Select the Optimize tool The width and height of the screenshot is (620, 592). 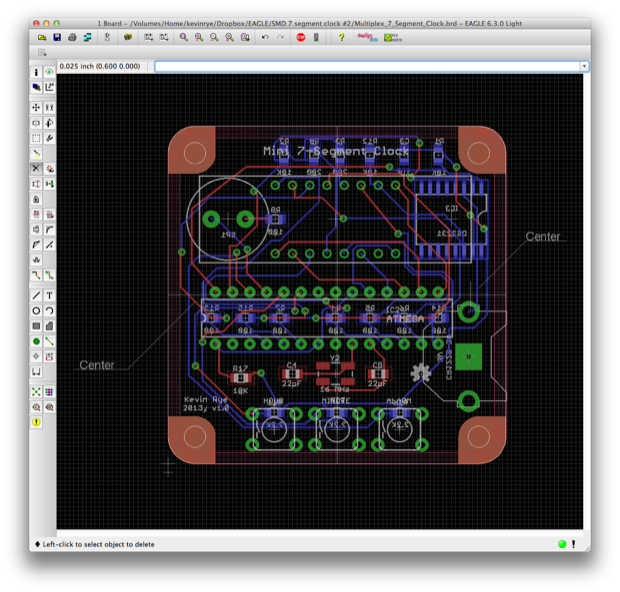(49, 245)
